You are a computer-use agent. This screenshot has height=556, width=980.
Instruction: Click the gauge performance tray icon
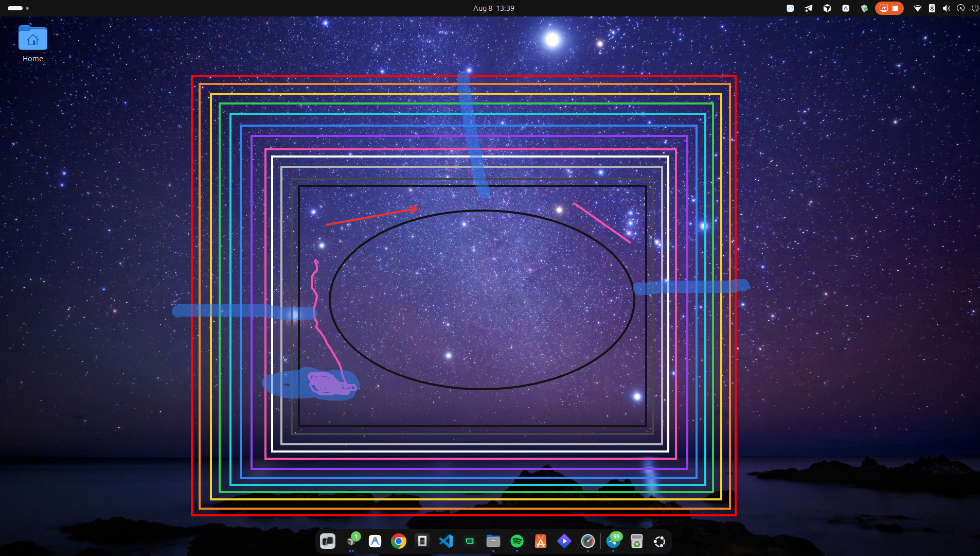tap(960, 8)
